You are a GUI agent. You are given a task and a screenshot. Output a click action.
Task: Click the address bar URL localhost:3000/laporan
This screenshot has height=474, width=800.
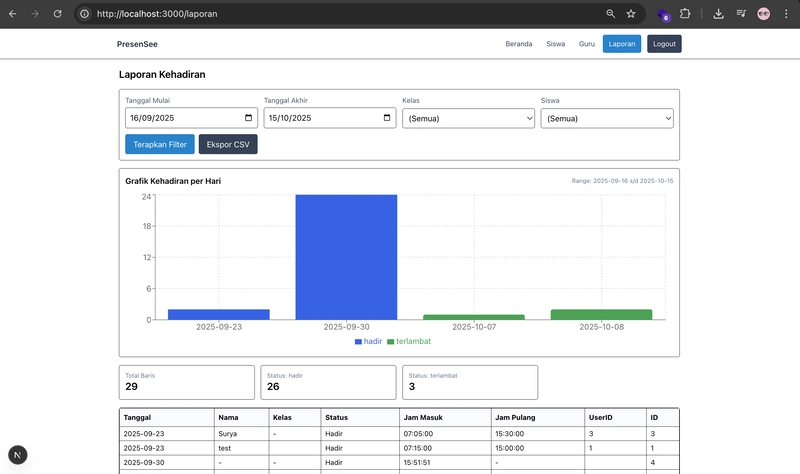(157, 14)
